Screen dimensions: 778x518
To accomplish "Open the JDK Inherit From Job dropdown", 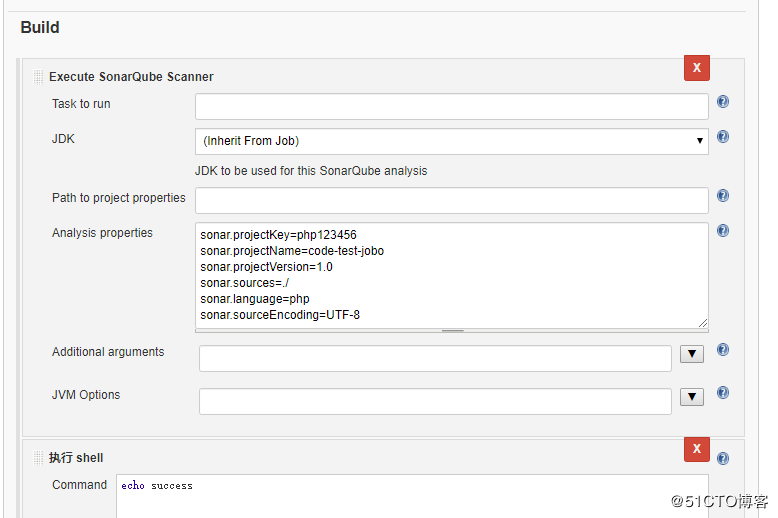I will [x=451, y=141].
